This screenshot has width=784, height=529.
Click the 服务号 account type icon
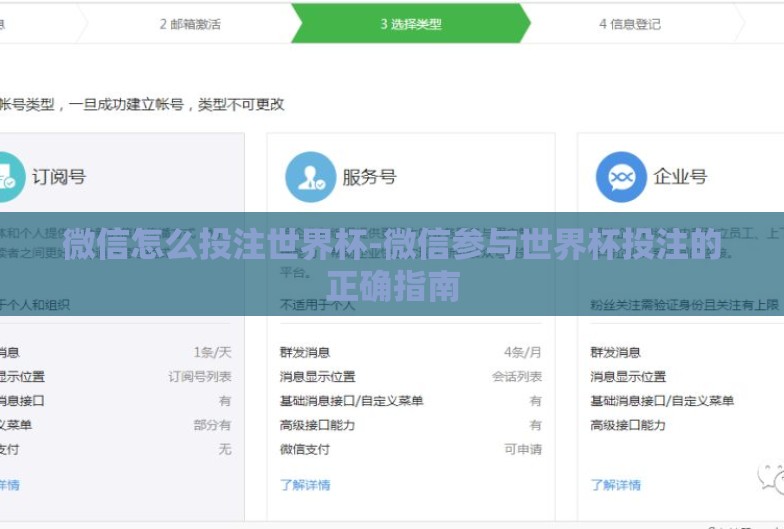click(x=310, y=177)
